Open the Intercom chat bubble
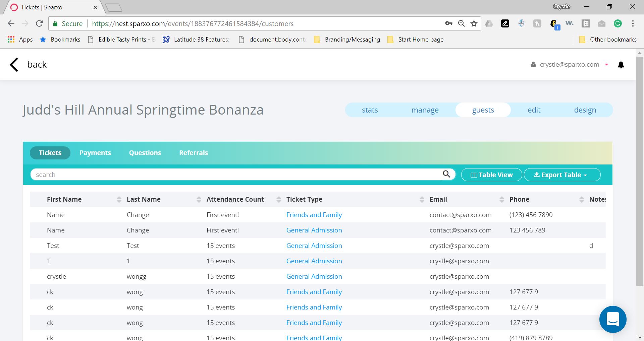 (x=613, y=319)
